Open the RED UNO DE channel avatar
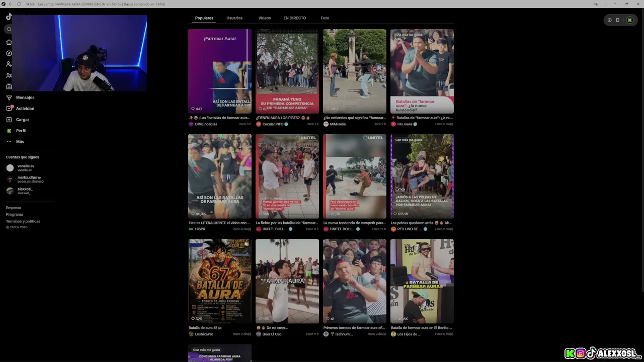Screen dimensions: 644x362 tap(393, 229)
